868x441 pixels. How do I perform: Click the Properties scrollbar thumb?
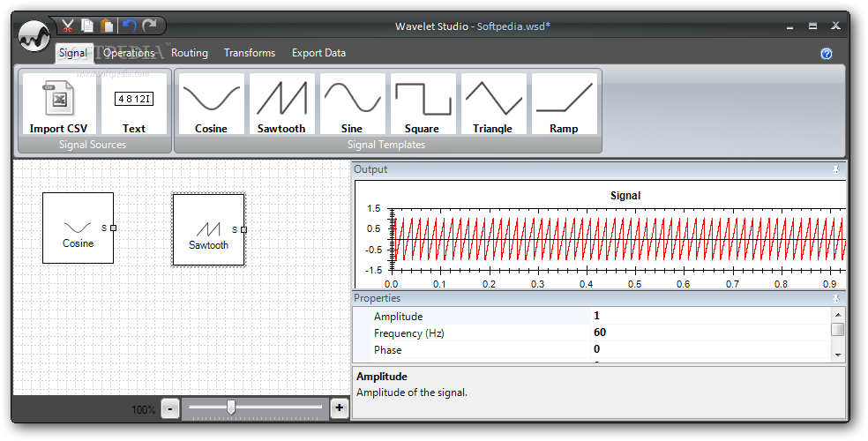(838, 329)
